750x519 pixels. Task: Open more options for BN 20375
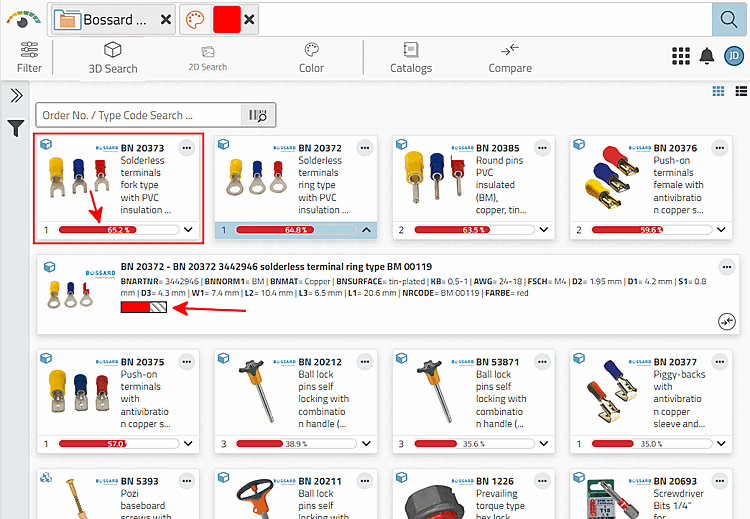187,362
